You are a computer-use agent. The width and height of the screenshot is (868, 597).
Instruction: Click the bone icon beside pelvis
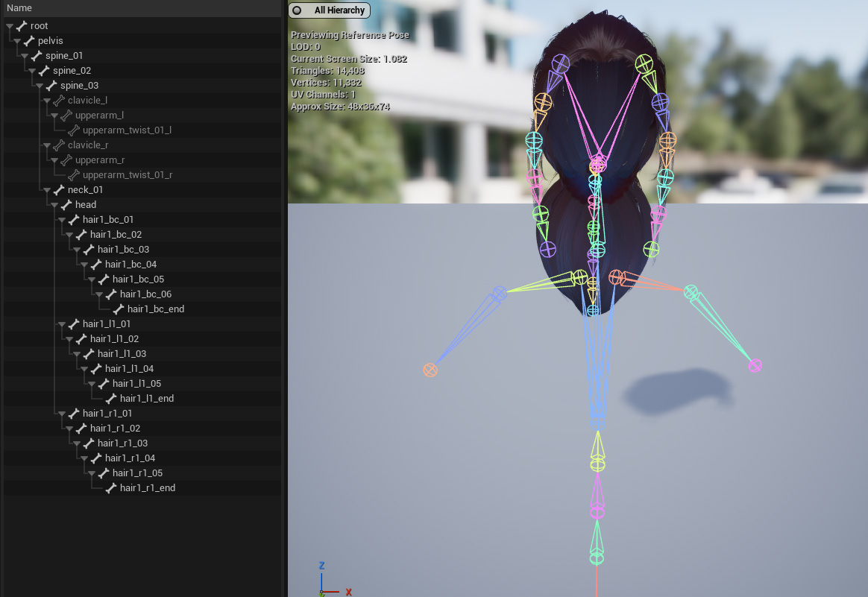coord(29,40)
